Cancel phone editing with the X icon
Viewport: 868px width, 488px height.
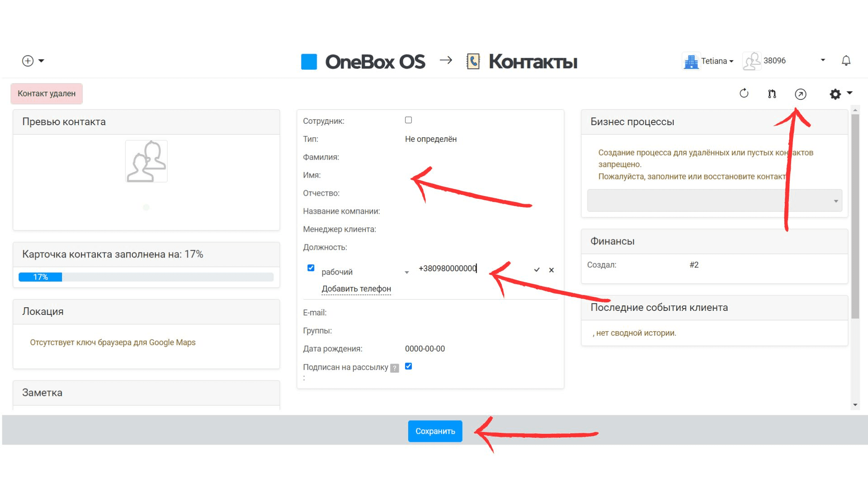click(x=551, y=270)
